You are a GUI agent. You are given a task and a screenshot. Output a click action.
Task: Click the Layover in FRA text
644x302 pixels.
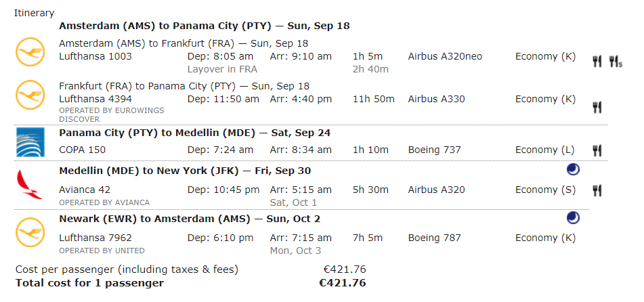tap(222, 70)
